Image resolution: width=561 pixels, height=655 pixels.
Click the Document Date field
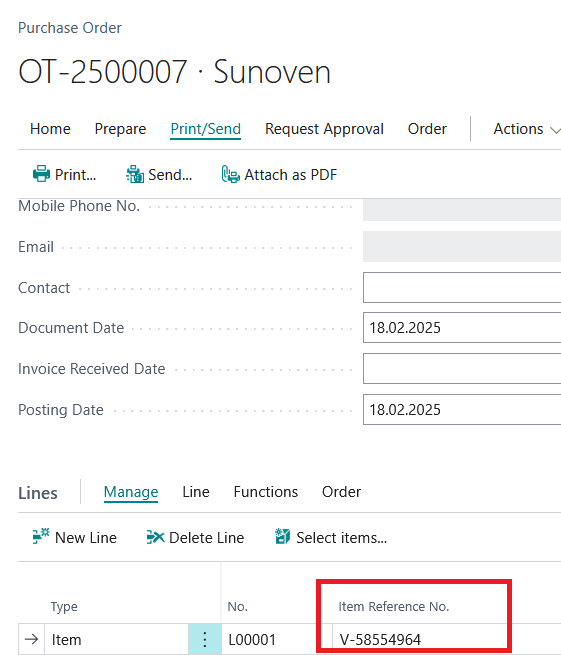(x=462, y=328)
